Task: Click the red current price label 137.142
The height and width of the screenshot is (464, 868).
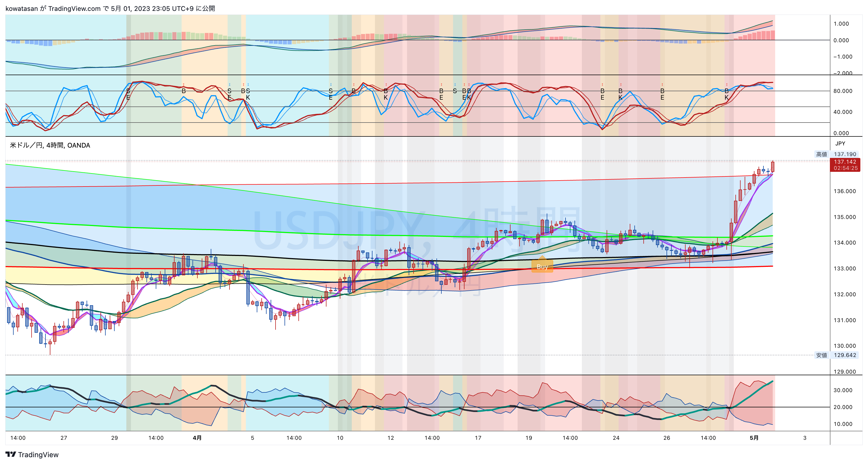Action: click(845, 162)
